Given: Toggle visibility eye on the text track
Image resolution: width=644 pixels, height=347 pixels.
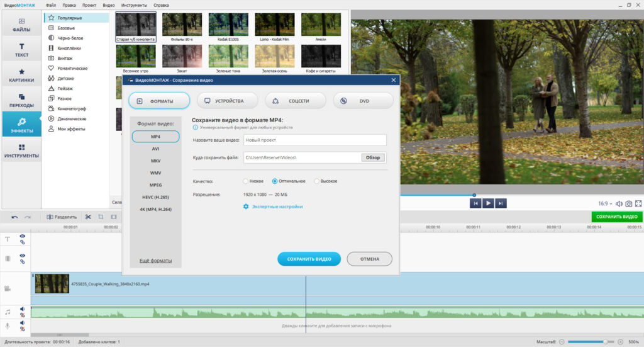Looking at the screenshot, I should (22, 236).
